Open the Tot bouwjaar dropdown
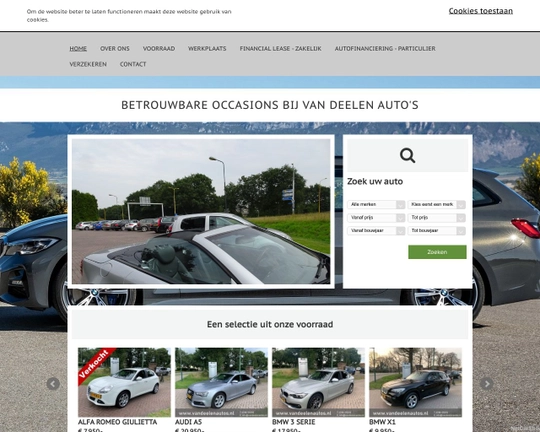The height and width of the screenshot is (432, 540). (x=437, y=231)
